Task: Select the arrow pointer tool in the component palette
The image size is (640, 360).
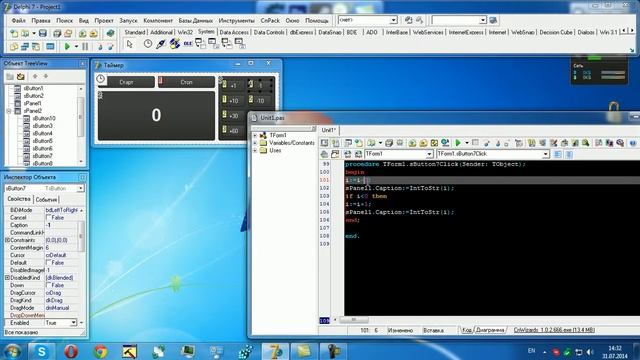Action: point(129,44)
